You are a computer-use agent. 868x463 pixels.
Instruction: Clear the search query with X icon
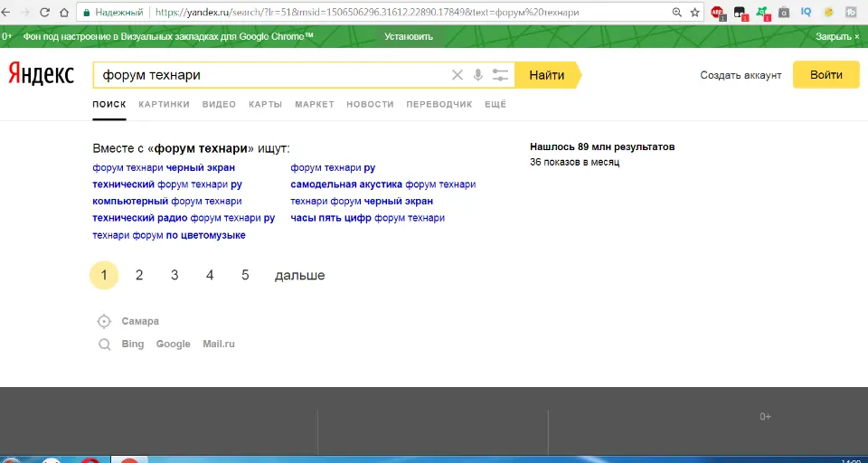(457, 75)
